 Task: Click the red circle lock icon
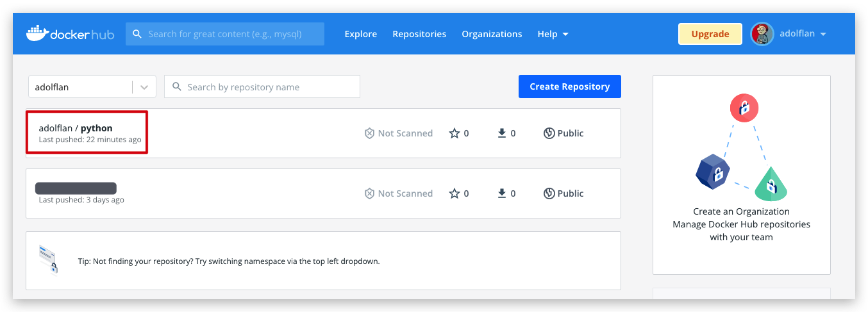tap(744, 108)
